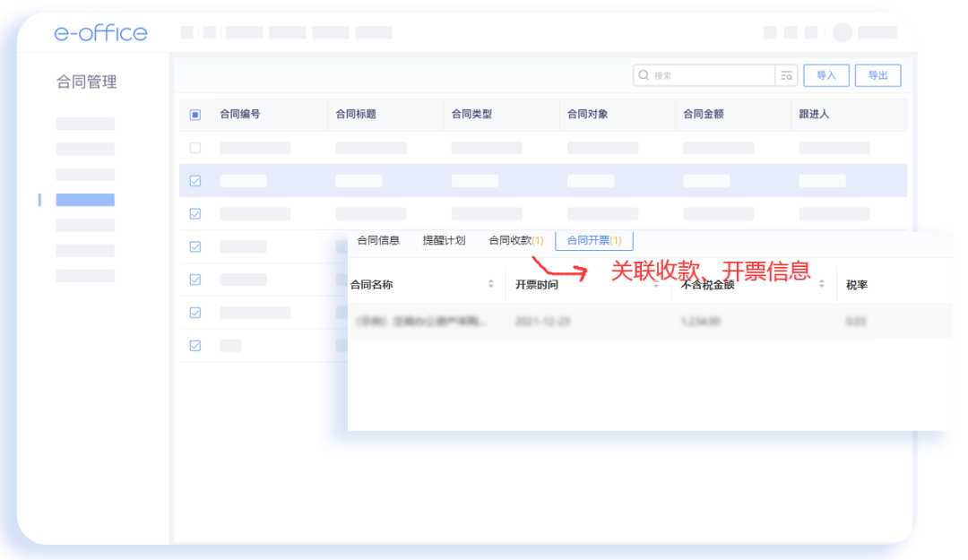The width and height of the screenshot is (968, 560).
Task: Click inside the 搜索 search input field
Action: point(699,75)
